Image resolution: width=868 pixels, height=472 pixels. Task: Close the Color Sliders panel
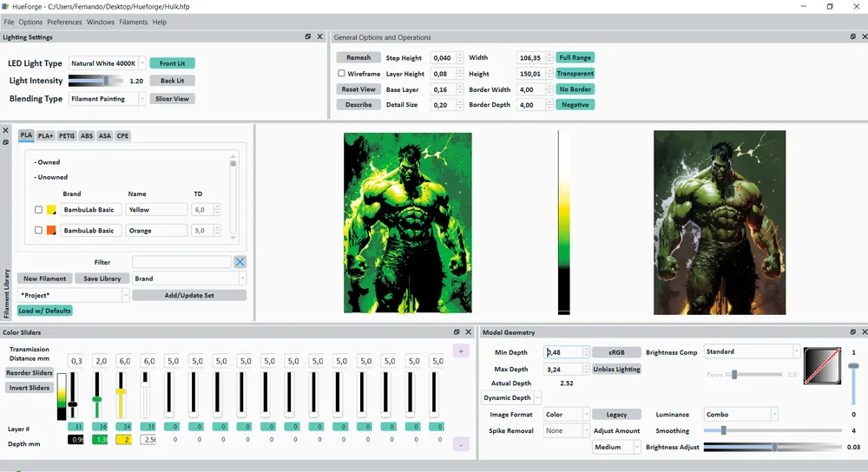[469, 332]
